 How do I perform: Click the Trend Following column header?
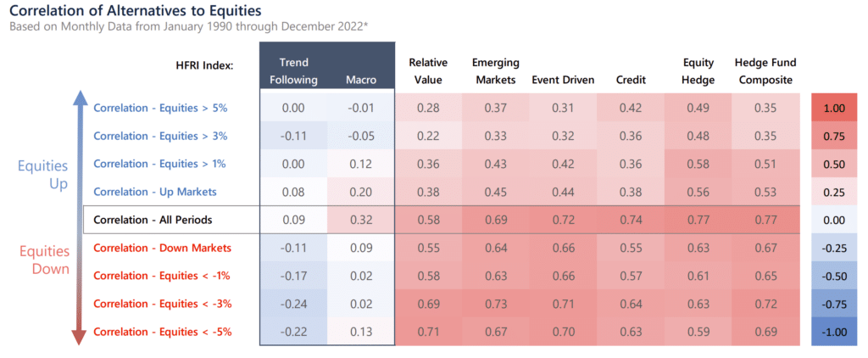293,71
